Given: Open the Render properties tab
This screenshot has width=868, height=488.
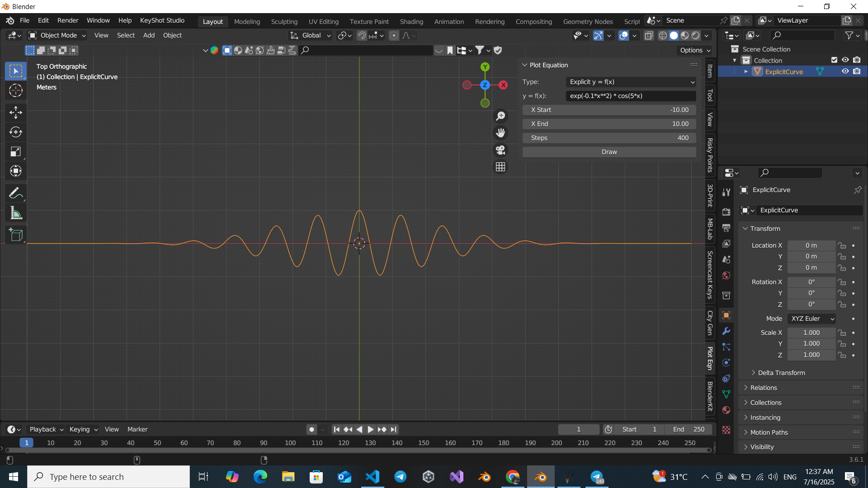Looking at the screenshot, I should (726, 211).
